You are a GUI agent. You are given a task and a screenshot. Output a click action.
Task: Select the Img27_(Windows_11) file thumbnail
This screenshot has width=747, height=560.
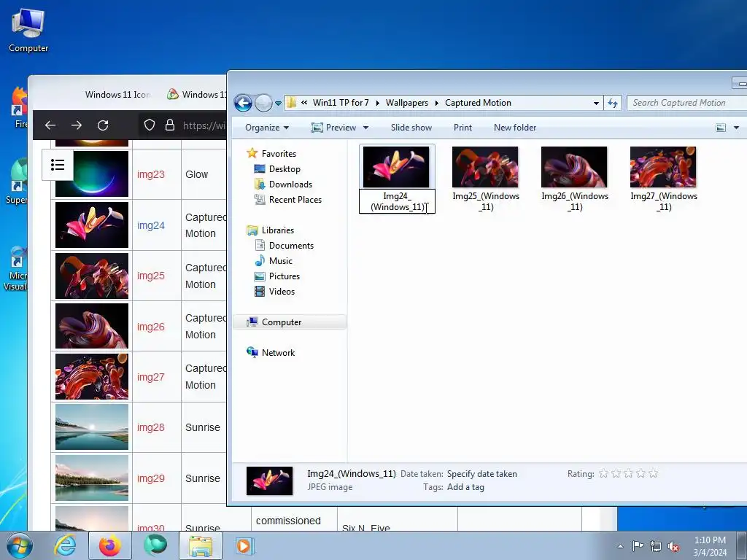click(x=663, y=167)
